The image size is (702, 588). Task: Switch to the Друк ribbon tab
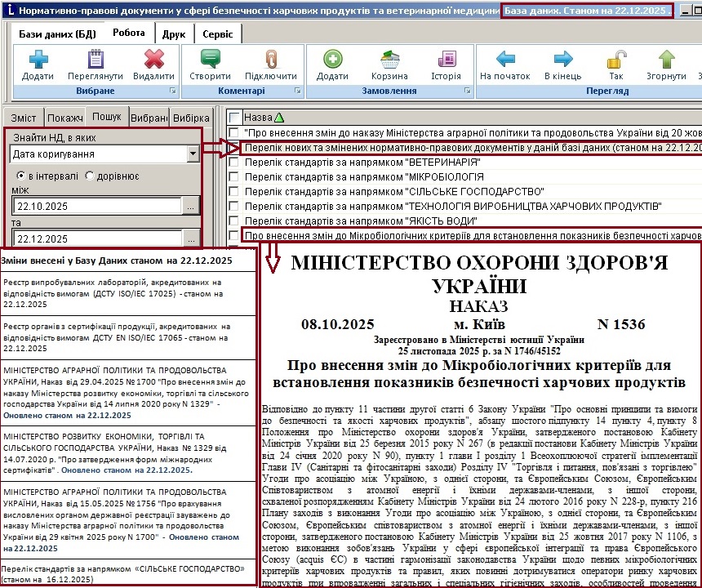[x=173, y=33]
